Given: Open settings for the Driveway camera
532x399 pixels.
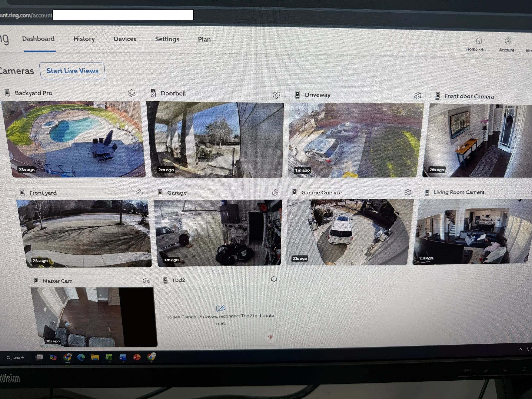Looking at the screenshot, I should click(418, 96).
